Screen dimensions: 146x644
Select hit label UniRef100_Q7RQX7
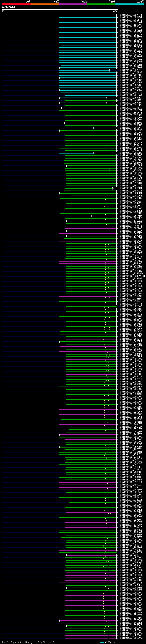pos(131,231)
